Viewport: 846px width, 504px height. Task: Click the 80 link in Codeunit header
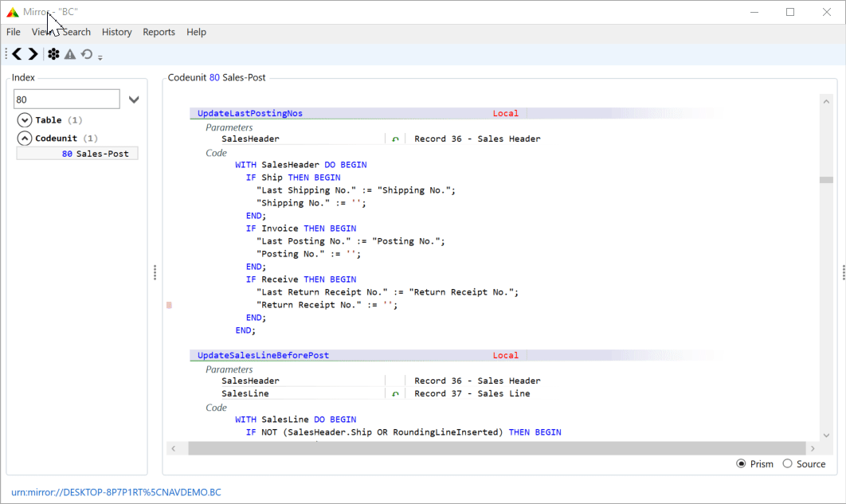click(x=214, y=77)
